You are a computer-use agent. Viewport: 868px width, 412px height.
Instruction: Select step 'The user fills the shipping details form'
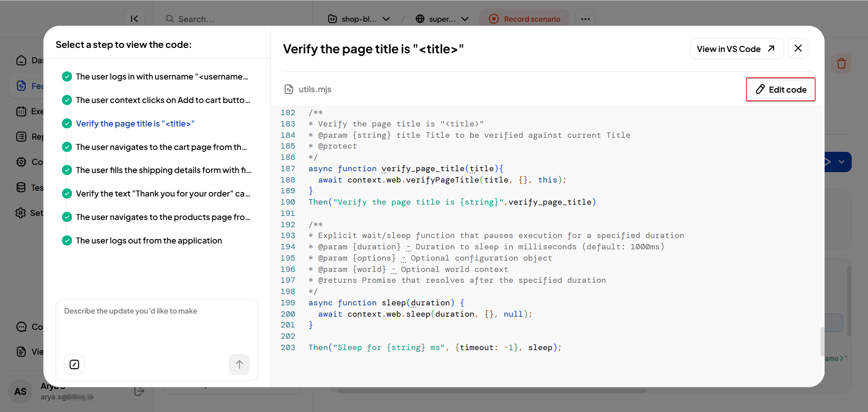point(163,170)
